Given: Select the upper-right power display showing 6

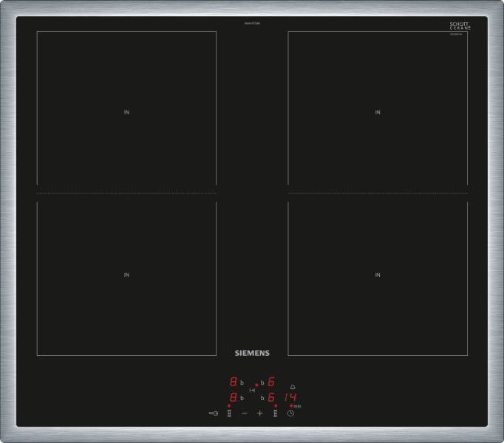Looking at the screenshot, I should click(x=272, y=382).
